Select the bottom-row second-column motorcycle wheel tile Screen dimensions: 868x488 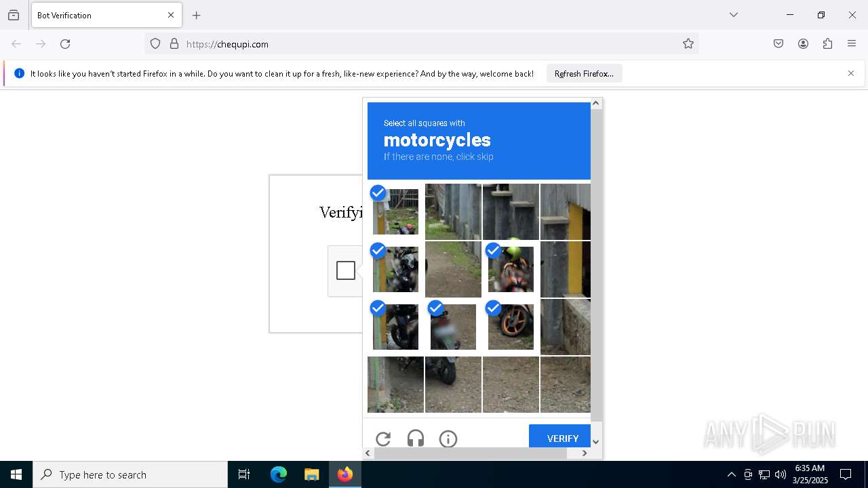453,384
